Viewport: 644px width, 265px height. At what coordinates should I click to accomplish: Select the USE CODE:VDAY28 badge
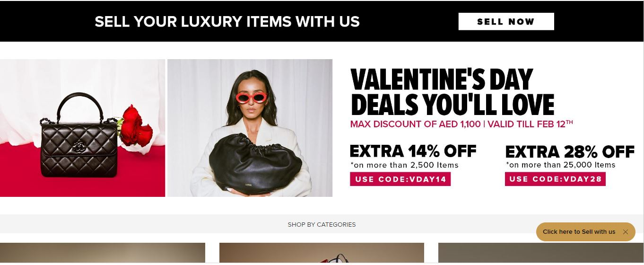point(555,179)
